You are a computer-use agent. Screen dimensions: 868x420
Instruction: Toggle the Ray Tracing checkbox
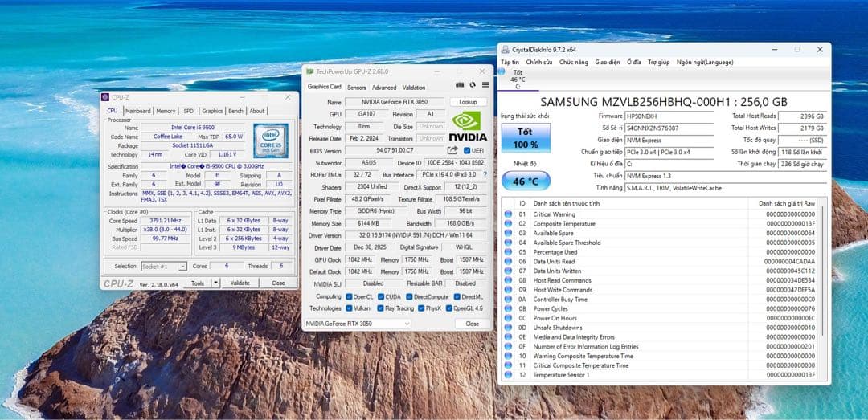click(381, 308)
